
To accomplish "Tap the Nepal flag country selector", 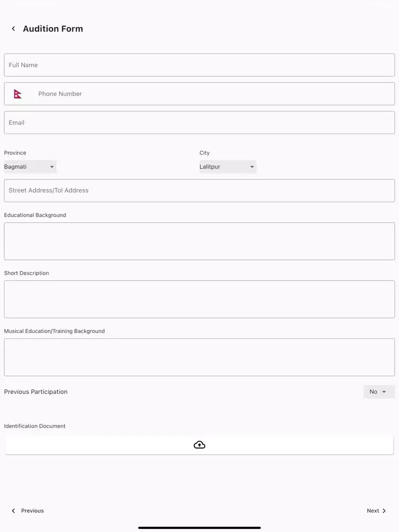I will [x=18, y=94].
